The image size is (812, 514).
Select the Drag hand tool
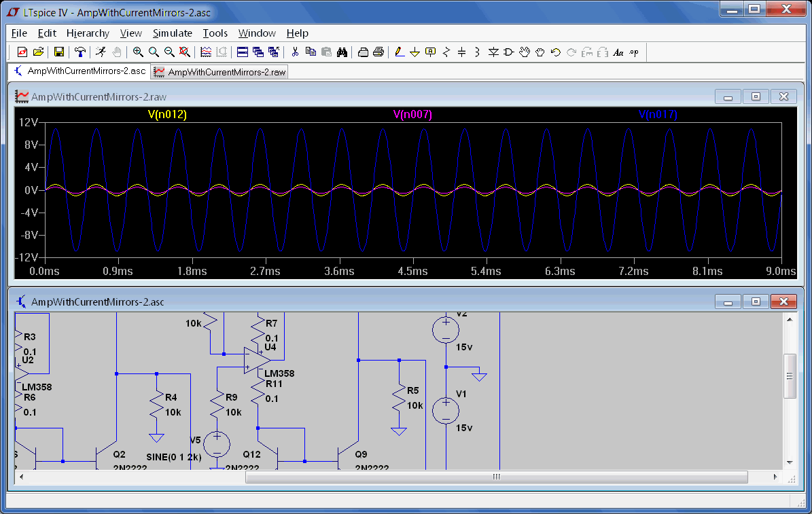click(540, 52)
